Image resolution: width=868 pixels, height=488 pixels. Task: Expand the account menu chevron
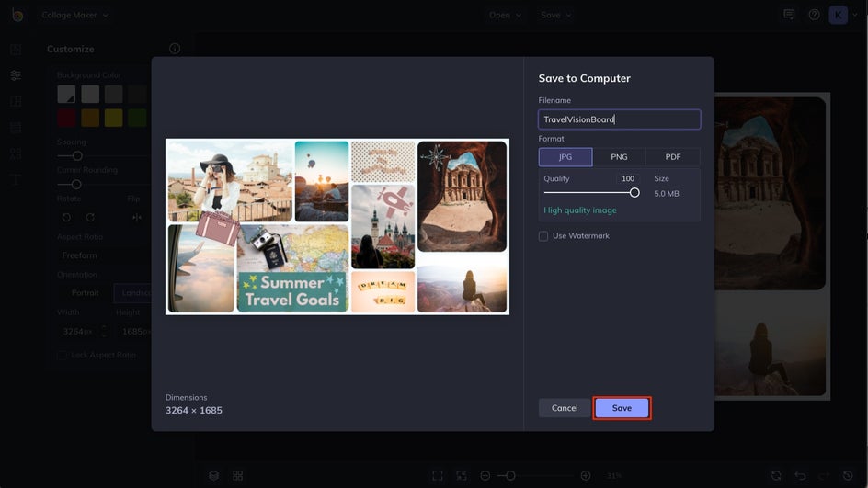coord(855,15)
